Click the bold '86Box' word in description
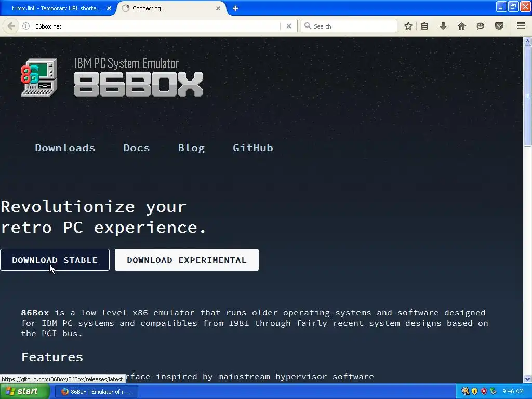 click(35, 312)
